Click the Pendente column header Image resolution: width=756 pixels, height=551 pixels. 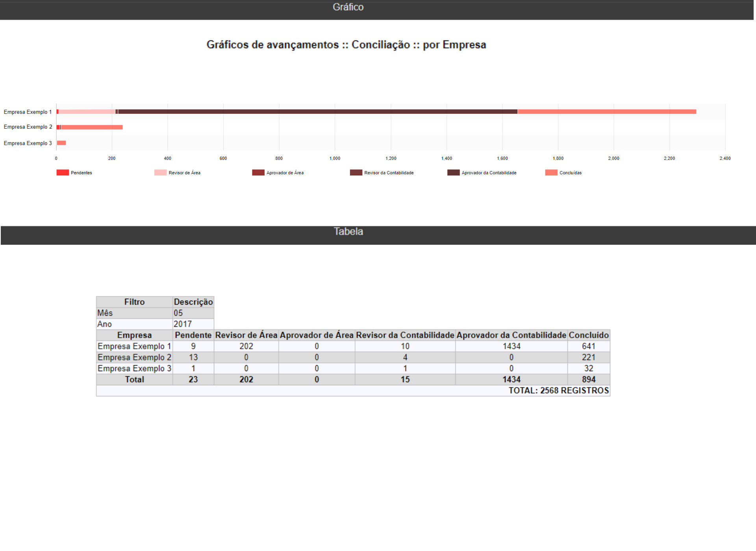(x=193, y=335)
